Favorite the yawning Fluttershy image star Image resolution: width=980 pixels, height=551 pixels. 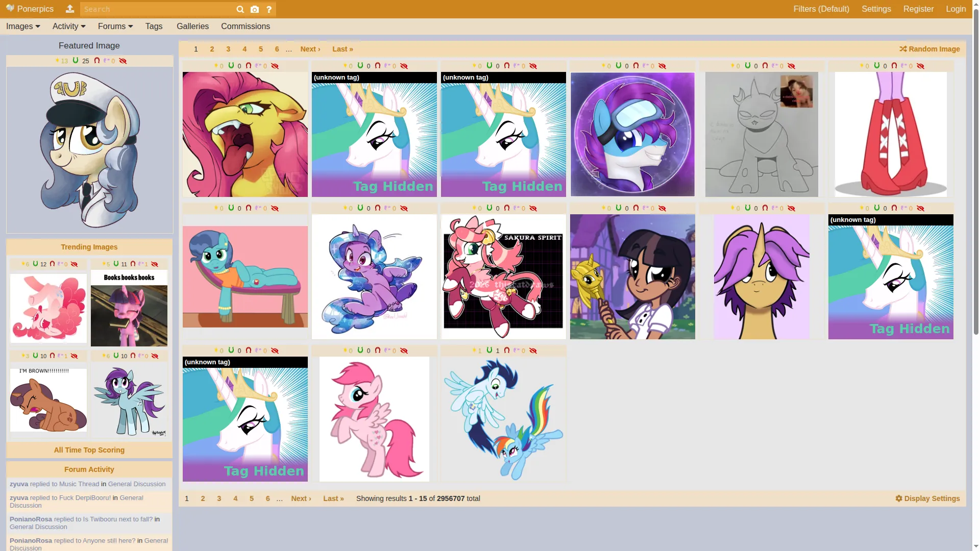pyautogui.click(x=216, y=66)
